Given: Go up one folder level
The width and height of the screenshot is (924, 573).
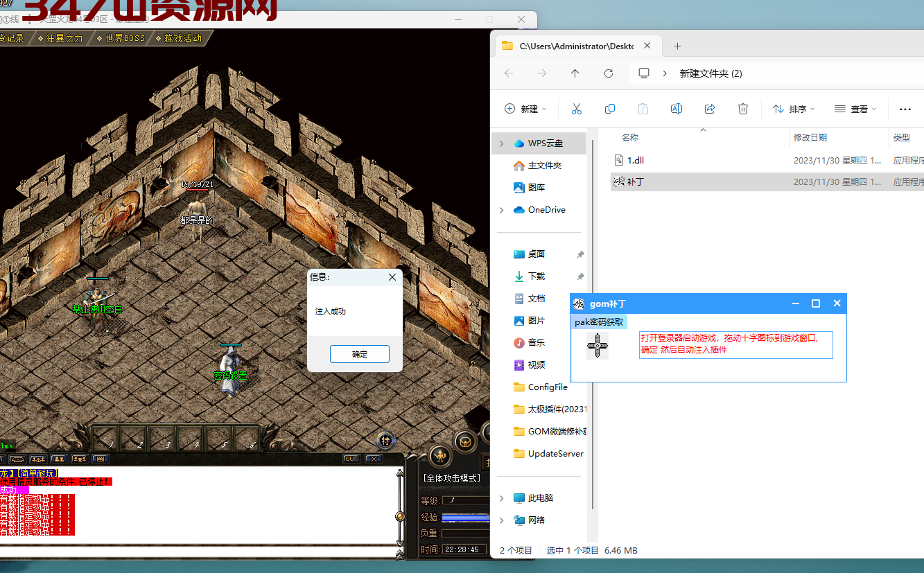Looking at the screenshot, I should [x=575, y=73].
